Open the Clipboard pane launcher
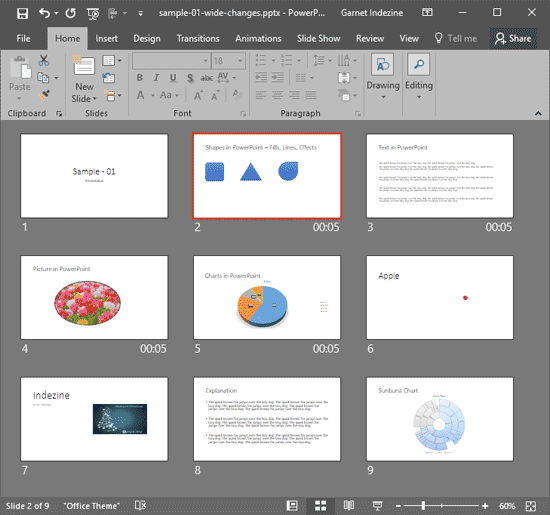550x515 pixels. point(59,113)
